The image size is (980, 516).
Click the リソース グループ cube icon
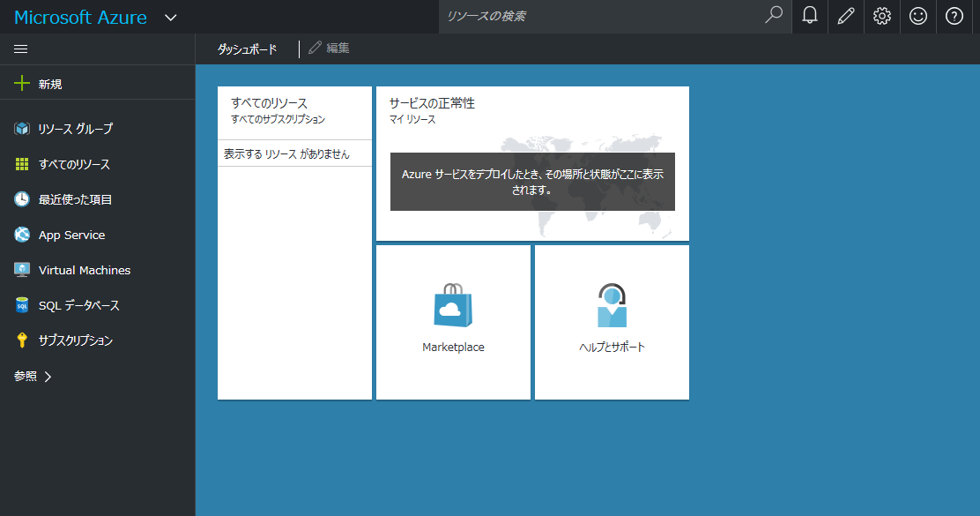(22, 128)
